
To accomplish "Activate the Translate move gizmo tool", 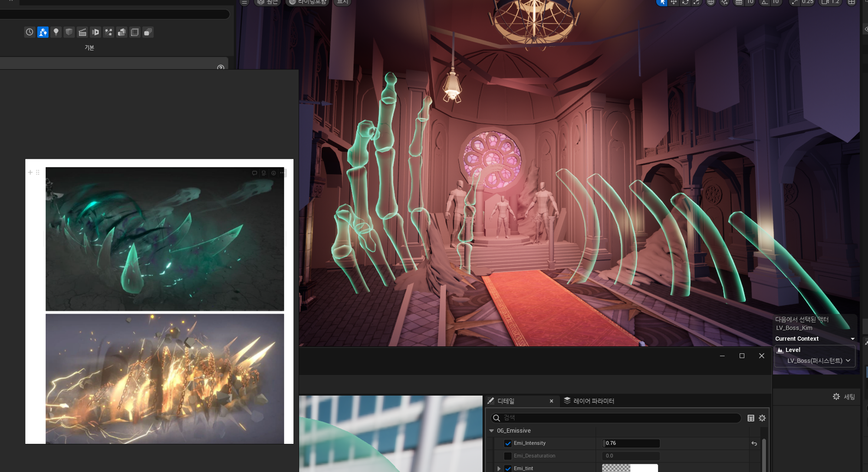I will click(x=674, y=2).
